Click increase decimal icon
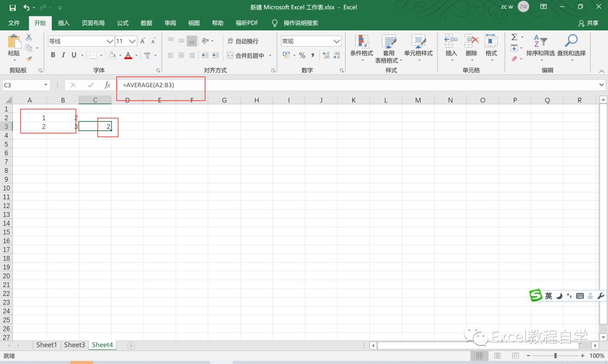Viewport: 608px width, 364px height. [x=326, y=56]
